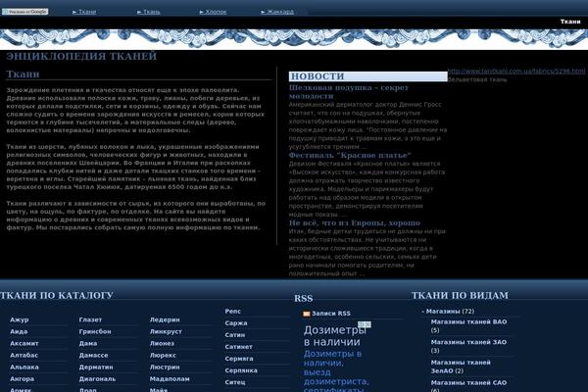Click the 'НОВОСТИ' section header
588x392 pixels.
(367, 76)
